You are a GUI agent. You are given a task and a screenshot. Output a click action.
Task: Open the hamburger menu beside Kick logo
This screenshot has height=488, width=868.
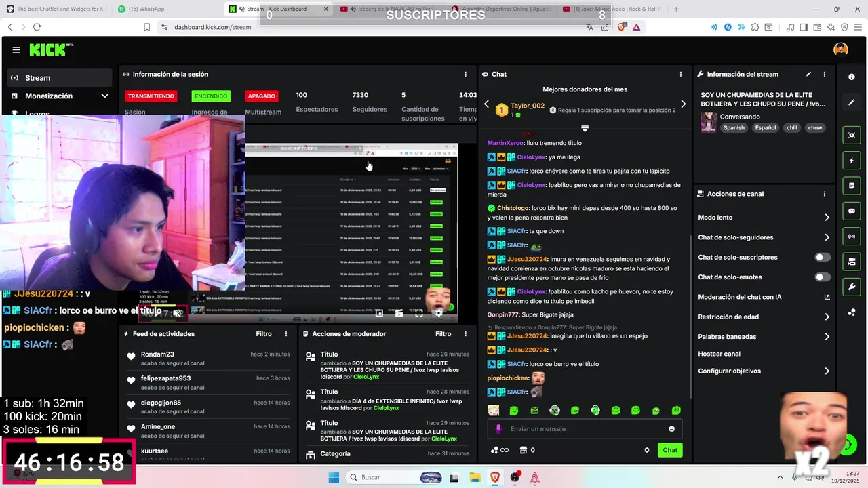tap(16, 49)
